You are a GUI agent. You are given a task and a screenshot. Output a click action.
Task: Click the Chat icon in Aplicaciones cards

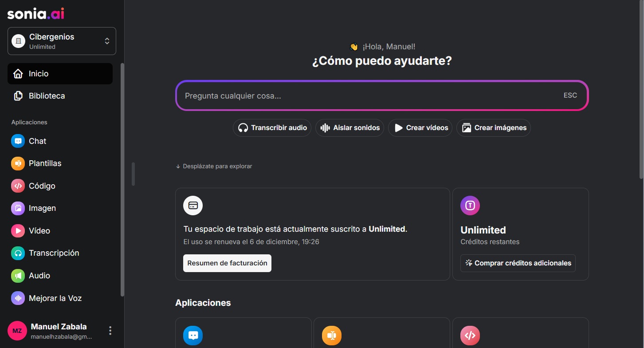coord(193,336)
